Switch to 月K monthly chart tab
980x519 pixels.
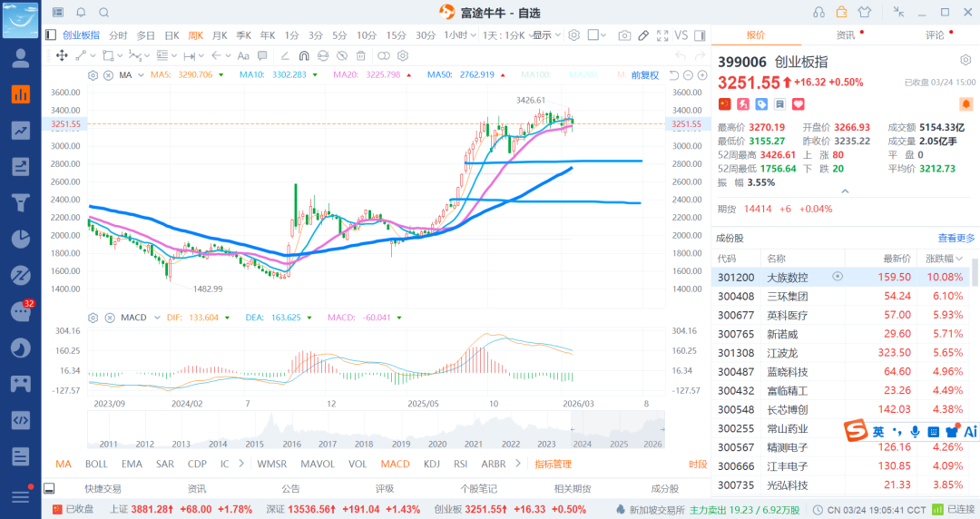click(220, 35)
